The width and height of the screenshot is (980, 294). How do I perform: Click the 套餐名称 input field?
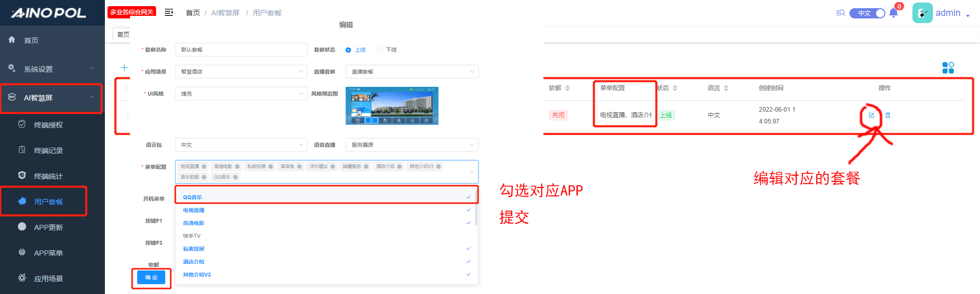241,50
